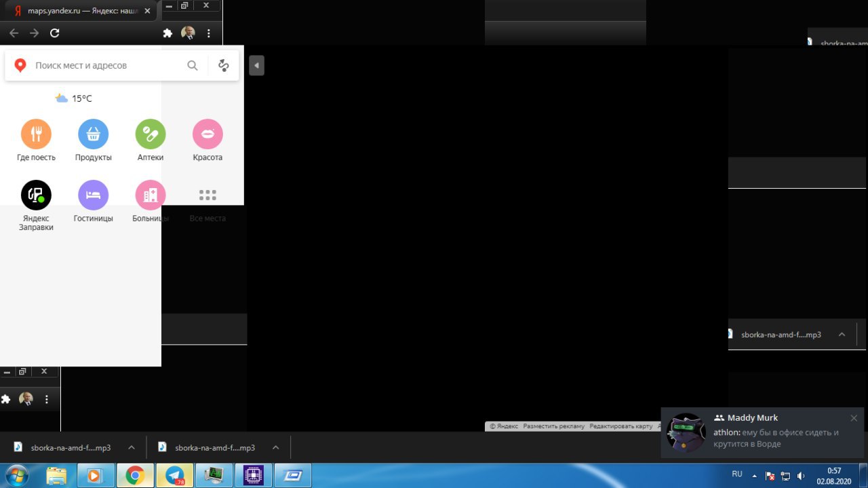The image size is (868, 488).
Task: Click the Yandex Maps red pin logo
Action: 20,66
